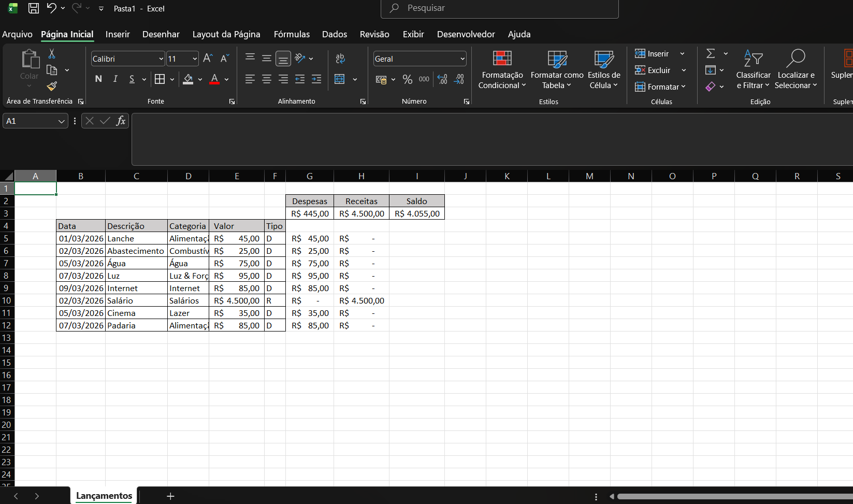Screen dimensions: 853x504
Task: Click the AutoSum sigma icon
Action: [x=711, y=53]
